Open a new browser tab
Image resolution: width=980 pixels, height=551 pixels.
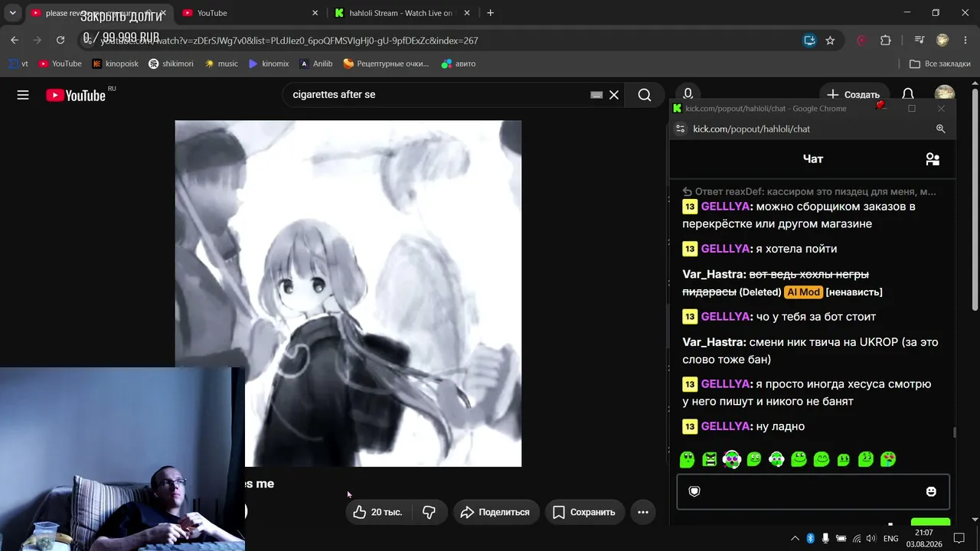tap(490, 13)
